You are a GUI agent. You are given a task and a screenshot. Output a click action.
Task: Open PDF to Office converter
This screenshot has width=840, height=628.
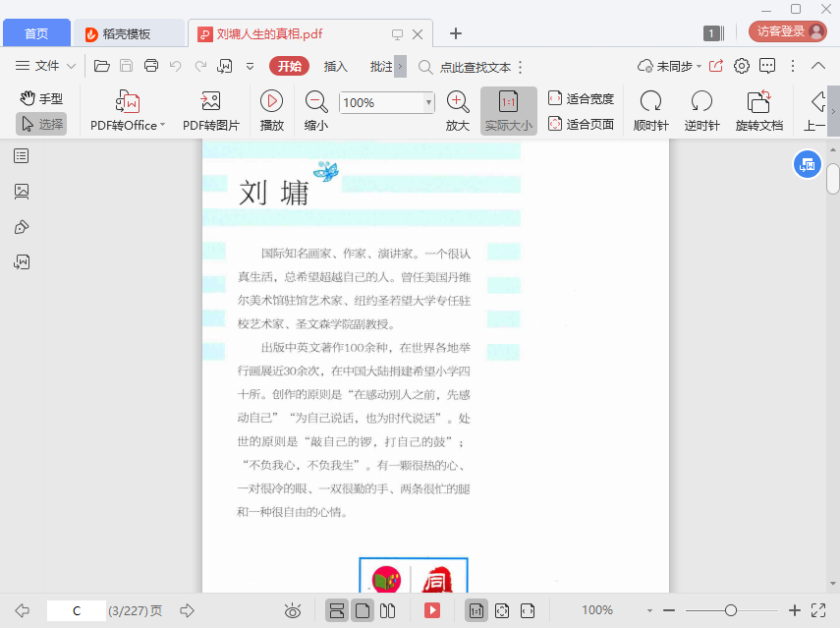tap(128, 111)
